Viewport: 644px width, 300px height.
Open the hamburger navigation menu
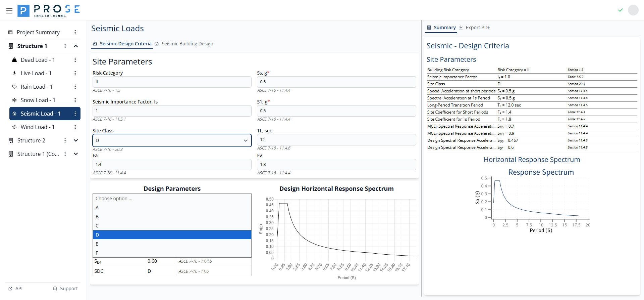click(9, 11)
